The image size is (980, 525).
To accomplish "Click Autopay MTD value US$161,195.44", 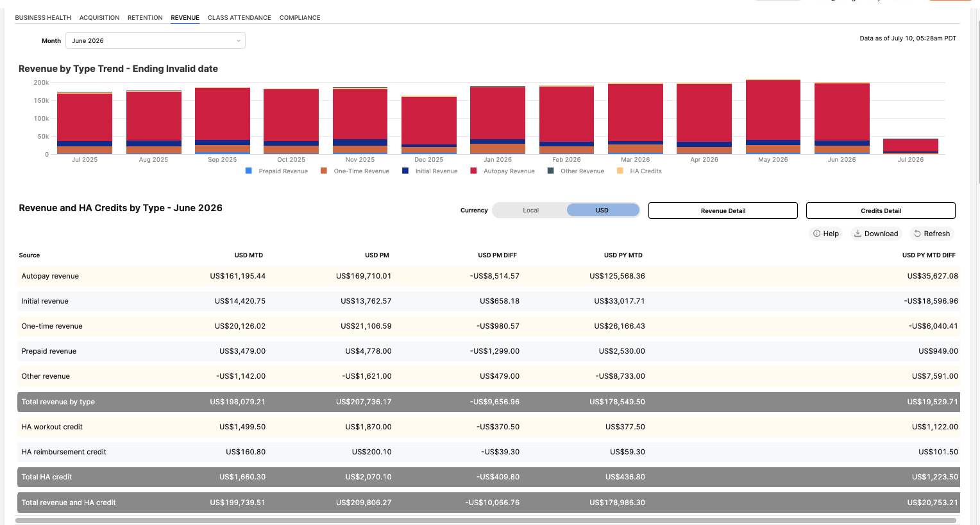I will coord(238,276).
